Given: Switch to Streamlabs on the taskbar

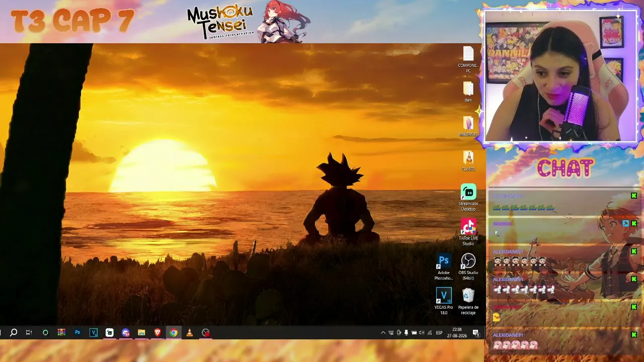Looking at the screenshot, I should 110,332.
